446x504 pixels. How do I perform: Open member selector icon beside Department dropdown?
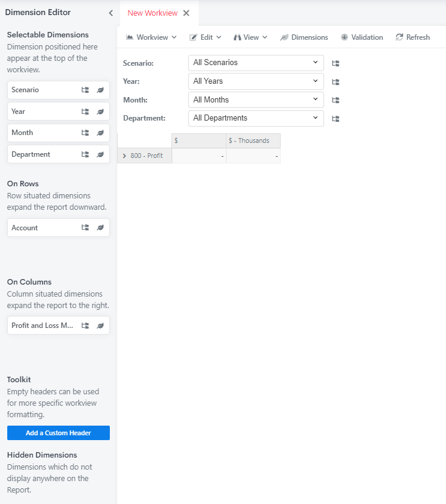pos(336,119)
